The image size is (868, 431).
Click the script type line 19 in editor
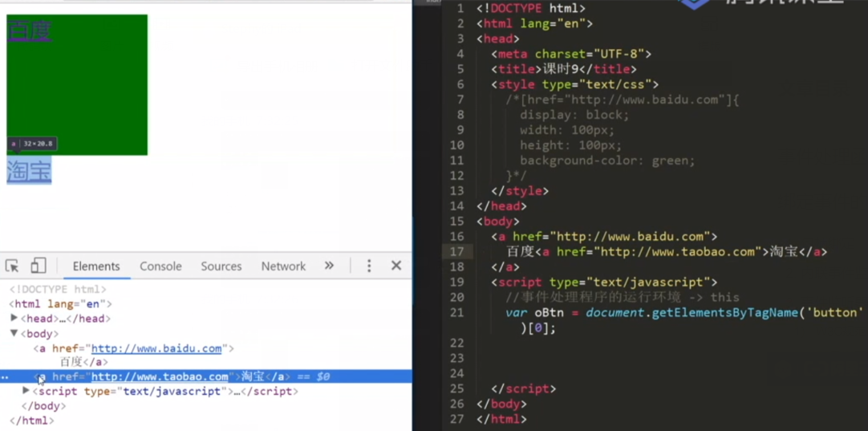tap(604, 282)
